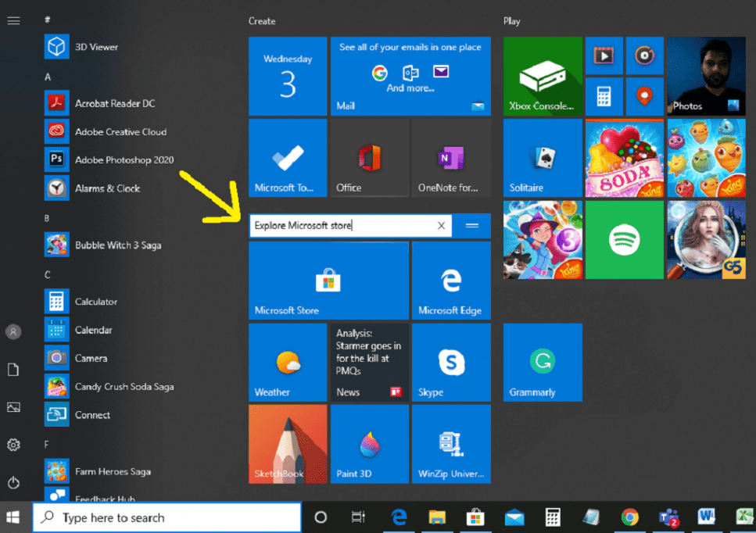Launch Farm Heroes Saga from app list
This screenshot has height=533, width=756.
pyautogui.click(x=98, y=471)
